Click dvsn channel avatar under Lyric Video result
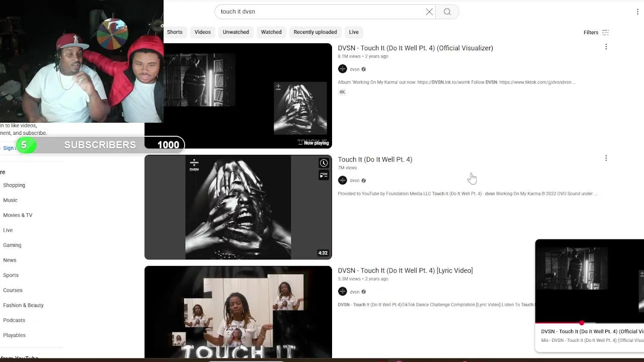644x362 pixels. pyautogui.click(x=343, y=291)
